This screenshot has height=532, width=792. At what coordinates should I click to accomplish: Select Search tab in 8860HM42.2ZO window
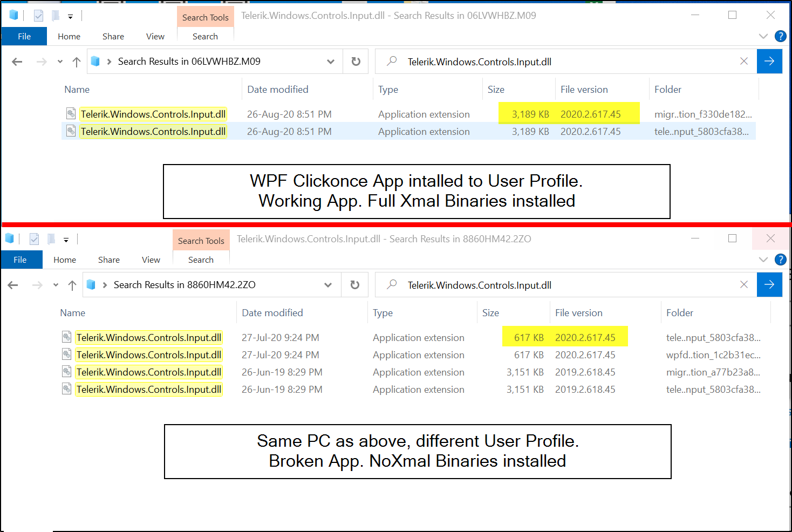[201, 260]
